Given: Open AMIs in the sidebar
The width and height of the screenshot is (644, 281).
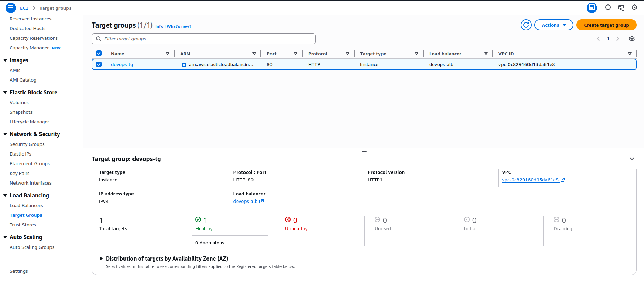Looking at the screenshot, I should pos(15,70).
